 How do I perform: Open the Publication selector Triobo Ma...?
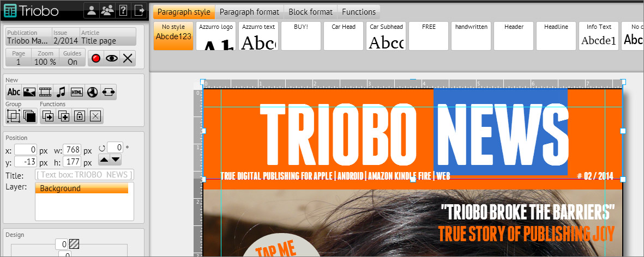(x=28, y=36)
